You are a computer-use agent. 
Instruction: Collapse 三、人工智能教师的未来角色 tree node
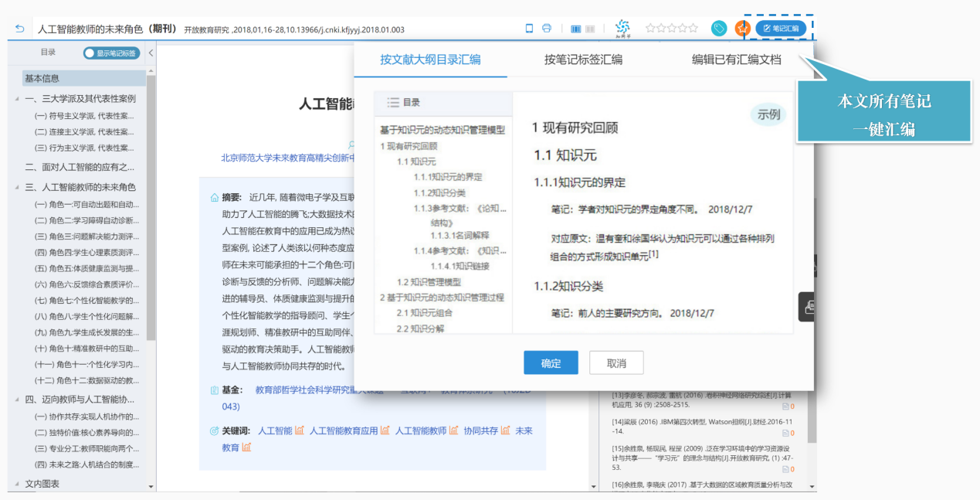(x=18, y=187)
